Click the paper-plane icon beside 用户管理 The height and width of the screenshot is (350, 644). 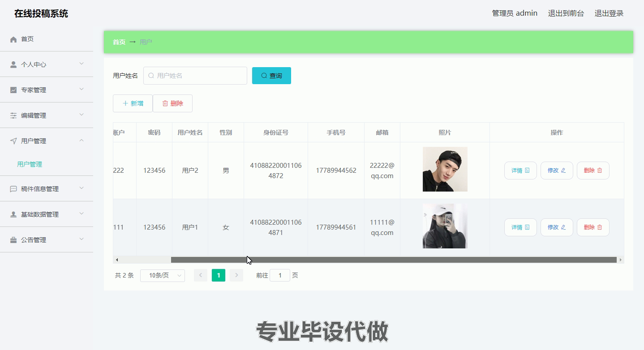[x=13, y=141]
